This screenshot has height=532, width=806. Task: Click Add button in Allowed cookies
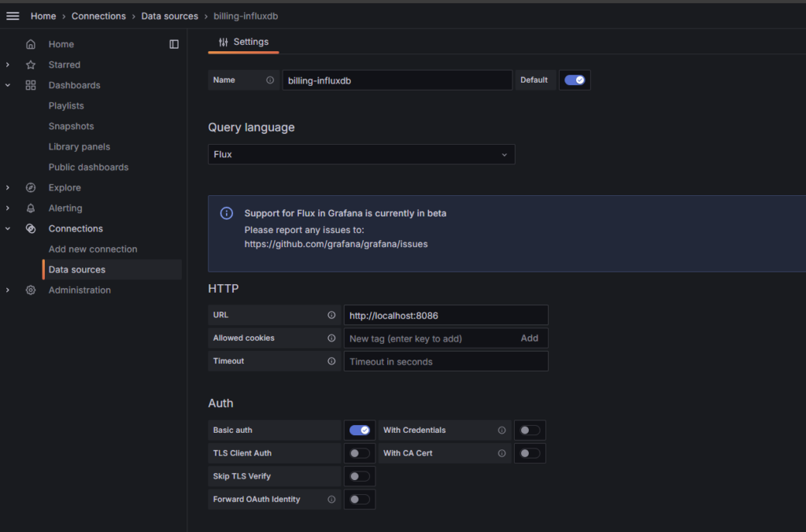[x=530, y=338]
